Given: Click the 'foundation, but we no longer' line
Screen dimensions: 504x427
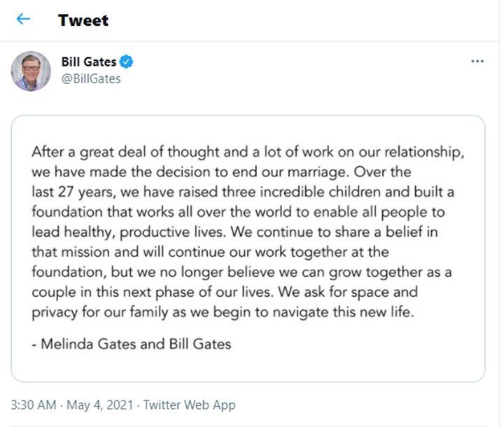Looking at the screenshot, I should [x=243, y=271].
